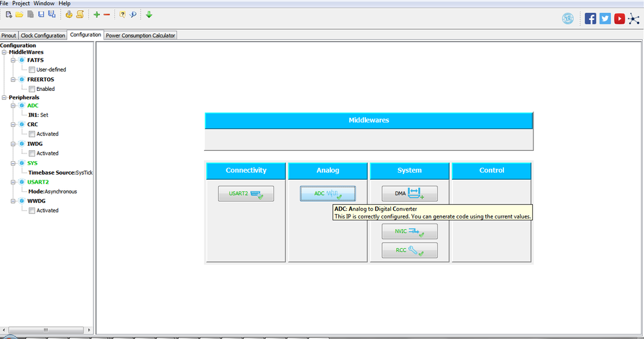Collapse the USART2 tree node
644x339 pixels.
(x=13, y=182)
